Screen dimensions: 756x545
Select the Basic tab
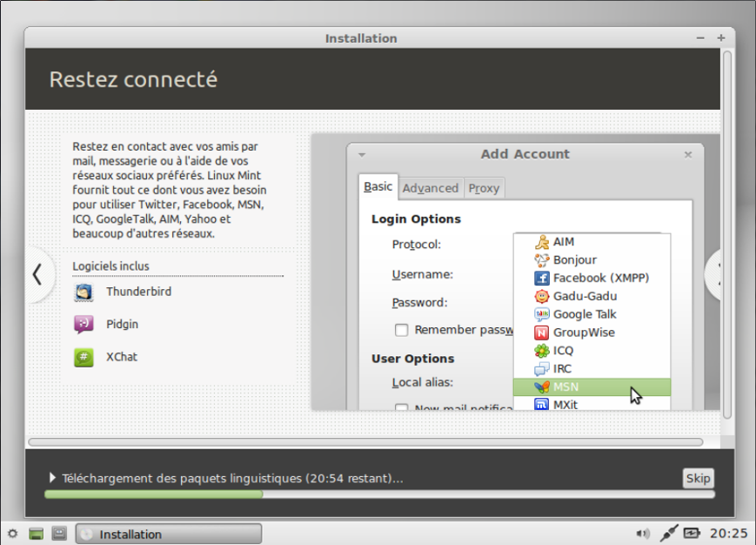tap(378, 187)
